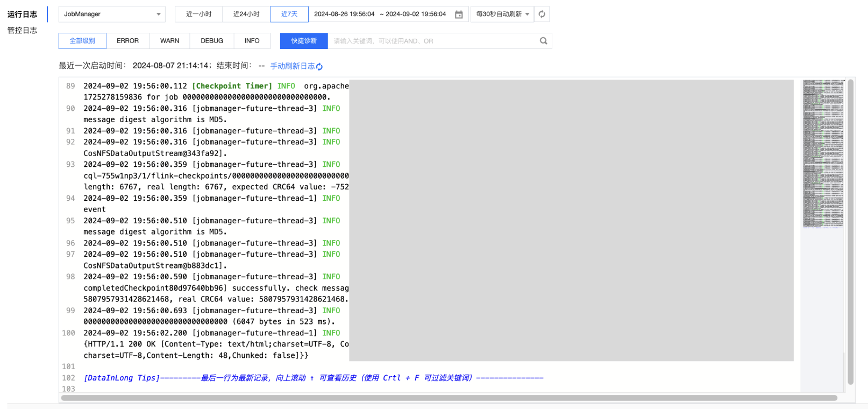Viewport: 868px width, 409px height.
Task: Filter logs by 全部级别
Action: [82, 41]
